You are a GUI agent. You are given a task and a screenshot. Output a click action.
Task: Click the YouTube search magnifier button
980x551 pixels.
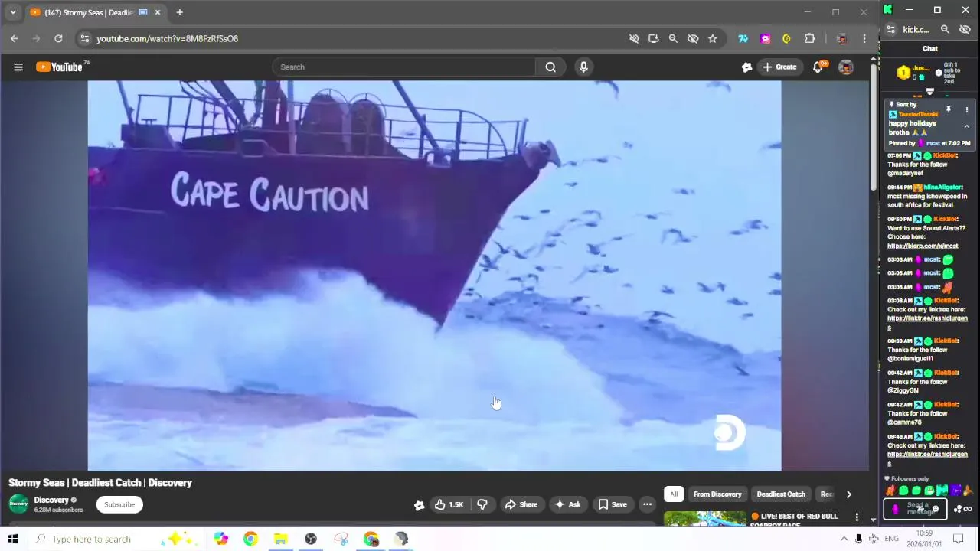550,67
